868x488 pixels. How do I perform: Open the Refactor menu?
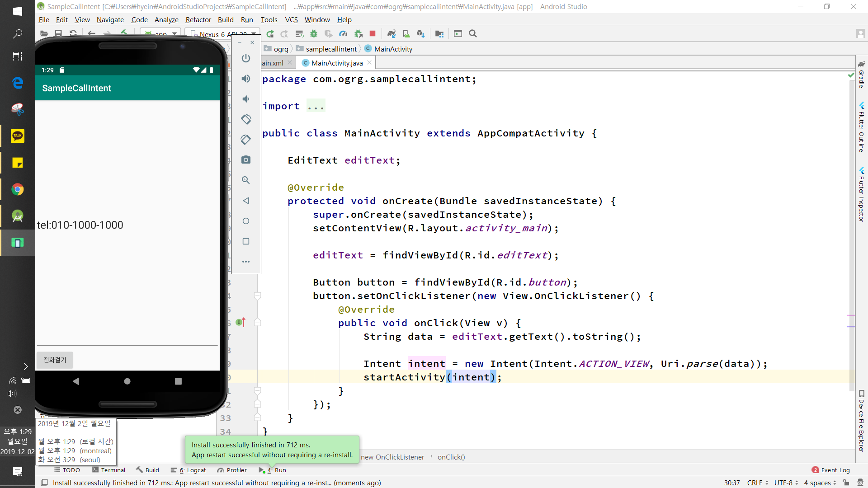[198, 20]
